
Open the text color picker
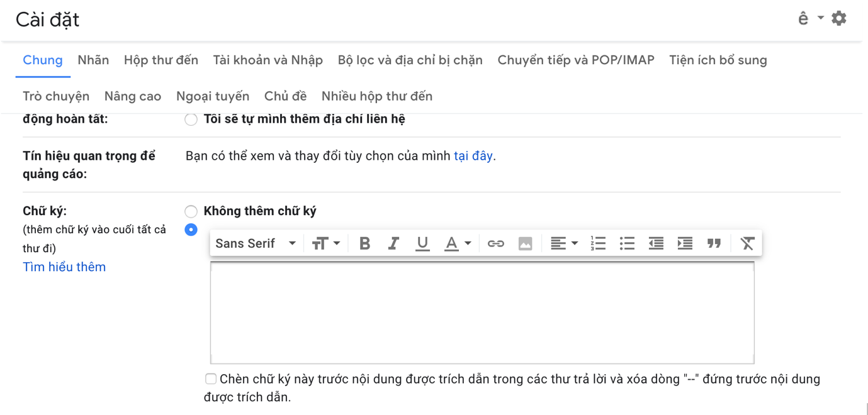coord(458,243)
